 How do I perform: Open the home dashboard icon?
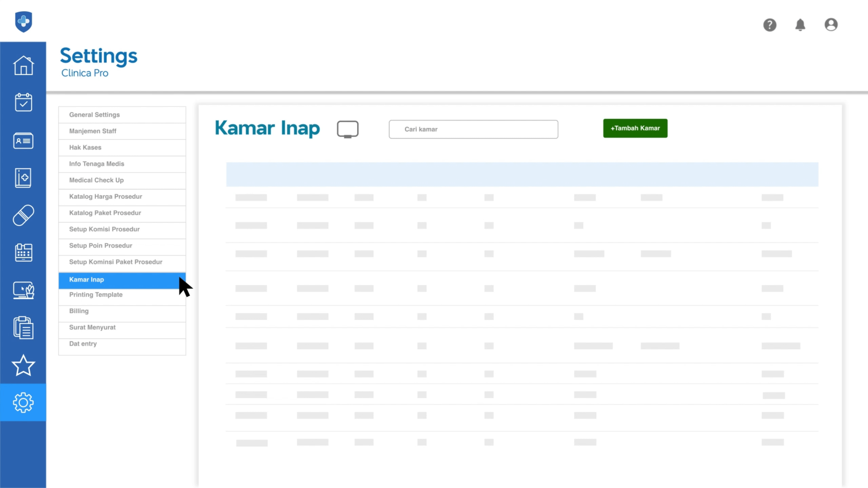(23, 65)
